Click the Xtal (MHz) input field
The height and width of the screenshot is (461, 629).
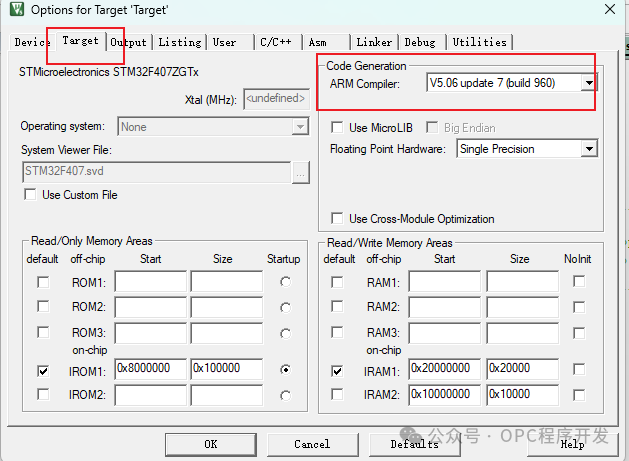tap(276, 99)
